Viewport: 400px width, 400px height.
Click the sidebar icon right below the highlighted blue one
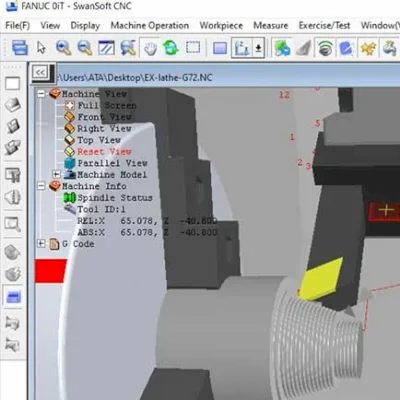[x=13, y=323]
